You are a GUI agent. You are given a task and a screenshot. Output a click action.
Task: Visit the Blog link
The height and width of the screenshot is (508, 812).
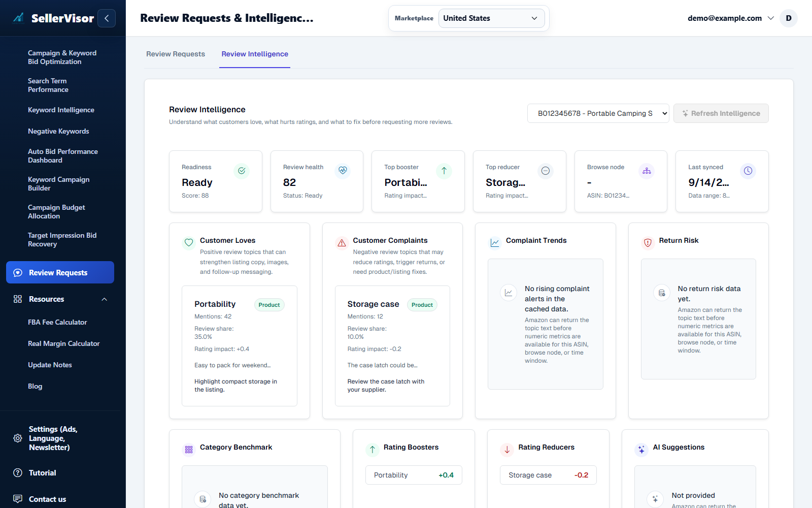coord(35,386)
